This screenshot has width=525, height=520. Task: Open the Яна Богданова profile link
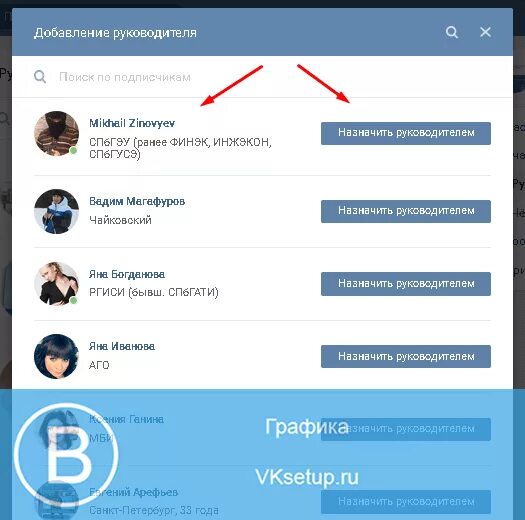(127, 274)
